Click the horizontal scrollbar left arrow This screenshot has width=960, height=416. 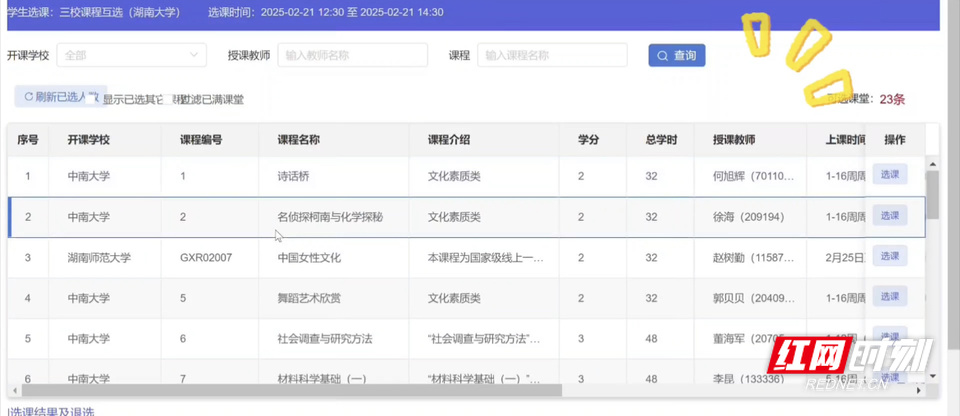[14, 390]
